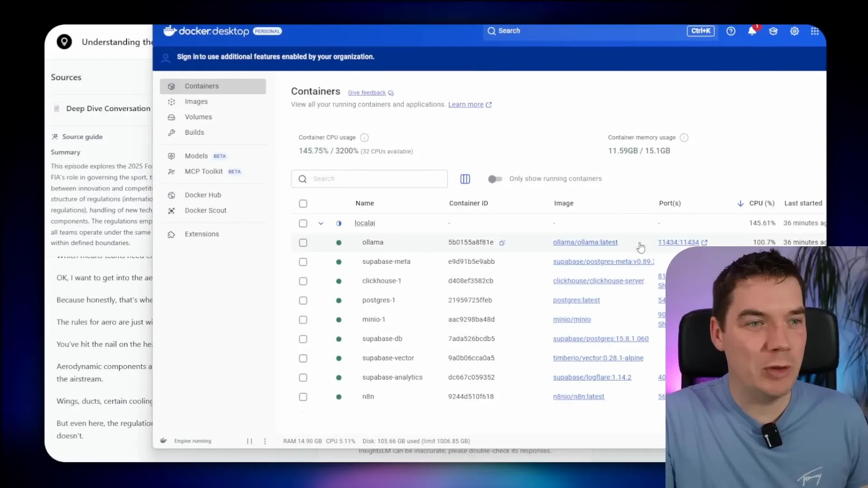
Task: Collapse the localai stack chevron
Action: coord(321,223)
